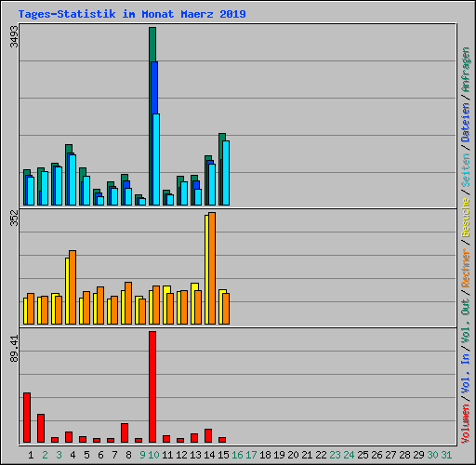Click day label 19 on the x-axis
Viewport: 476px width, 465px height.
tap(279, 455)
